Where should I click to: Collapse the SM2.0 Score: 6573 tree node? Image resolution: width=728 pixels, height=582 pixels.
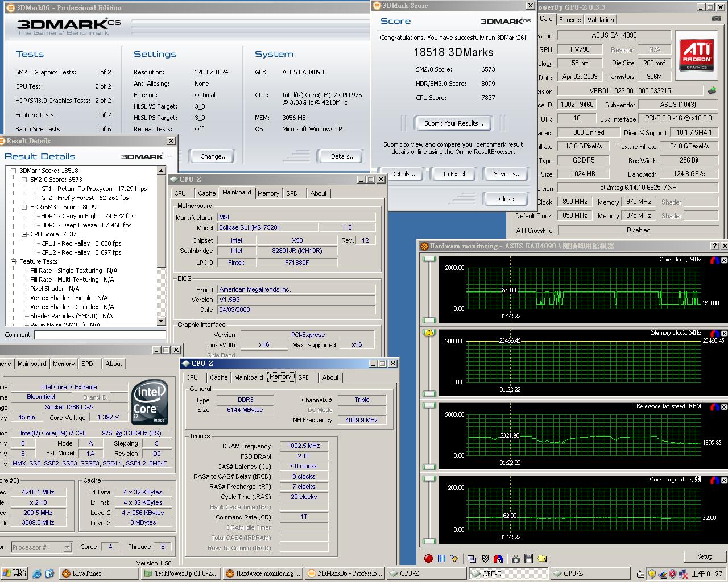click(x=24, y=180)
